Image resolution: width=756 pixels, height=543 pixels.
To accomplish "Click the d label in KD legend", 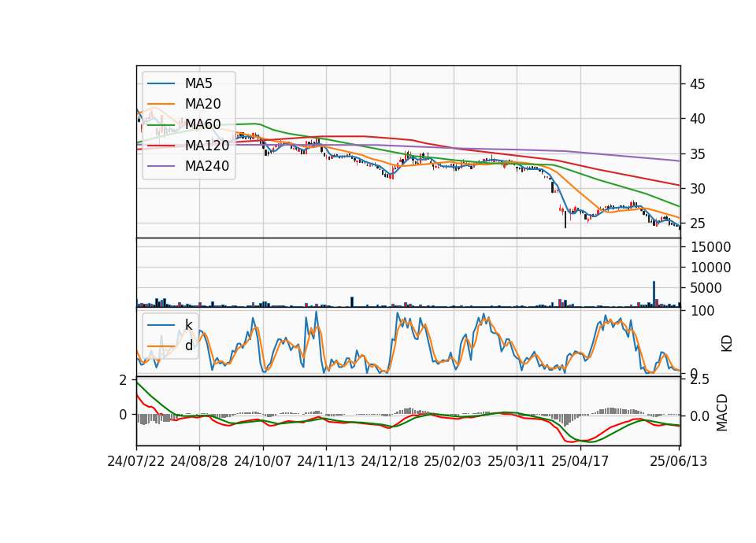I will click(189, 345).
